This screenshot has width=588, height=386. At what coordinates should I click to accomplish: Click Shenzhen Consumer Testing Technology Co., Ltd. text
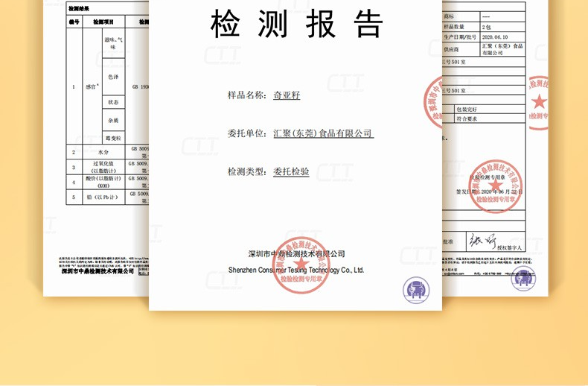[x=295, y=270]
